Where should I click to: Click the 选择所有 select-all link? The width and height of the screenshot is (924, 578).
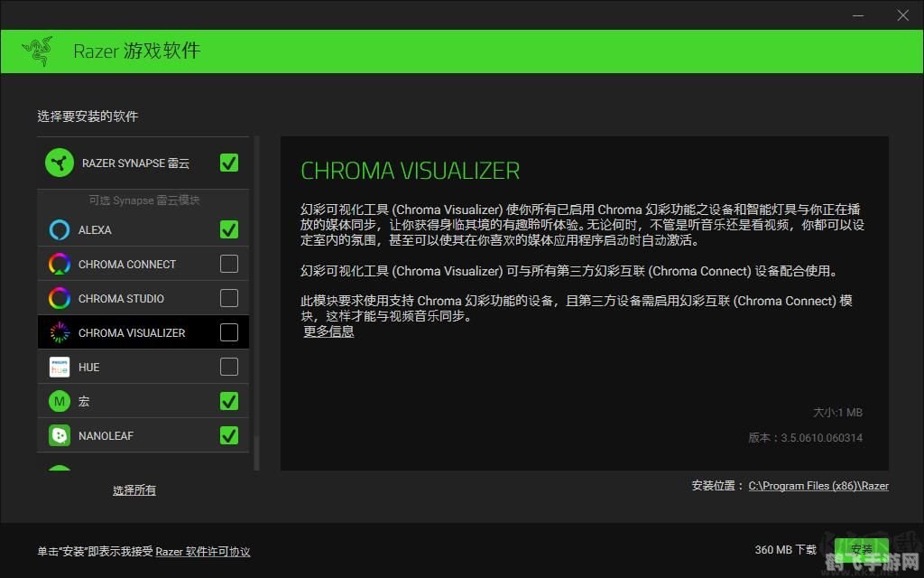click(134, 489)
